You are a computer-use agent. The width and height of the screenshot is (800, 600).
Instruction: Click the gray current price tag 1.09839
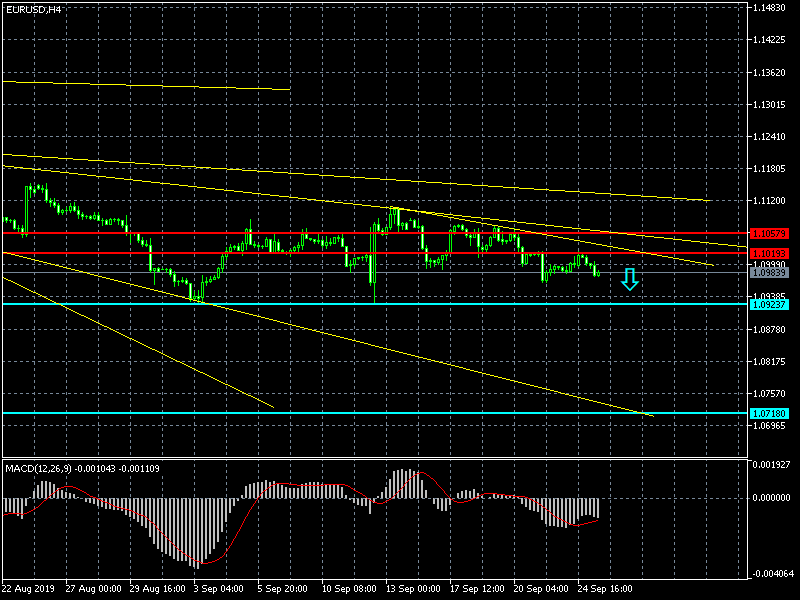point(769,272)
